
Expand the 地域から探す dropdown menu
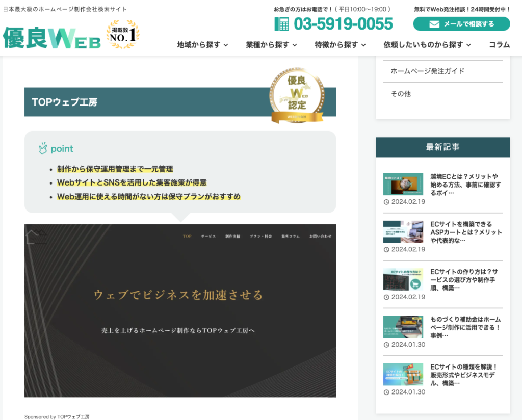[x=202, y=45]
